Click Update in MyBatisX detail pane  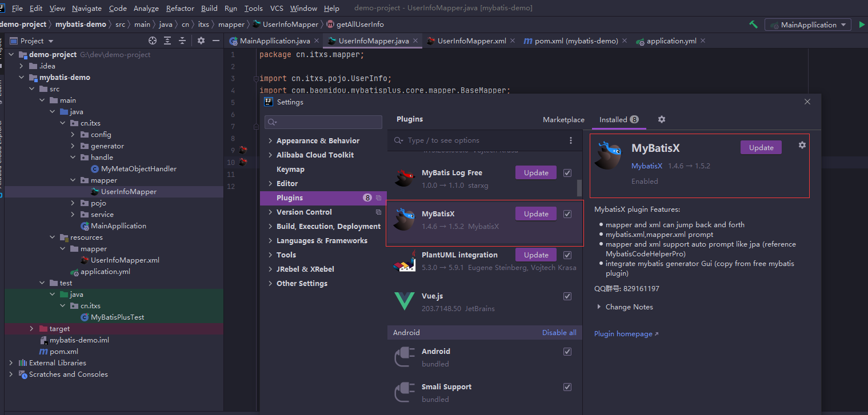pos(761,147)
